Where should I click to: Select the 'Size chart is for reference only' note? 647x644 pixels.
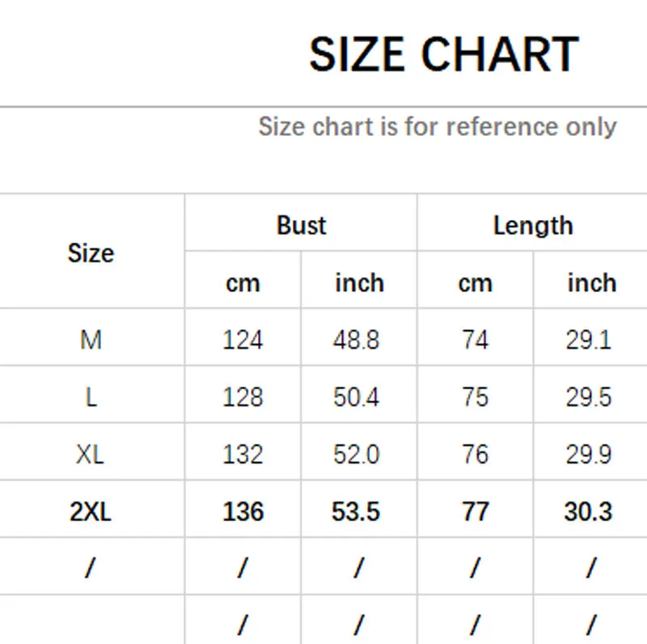[438, 126]
